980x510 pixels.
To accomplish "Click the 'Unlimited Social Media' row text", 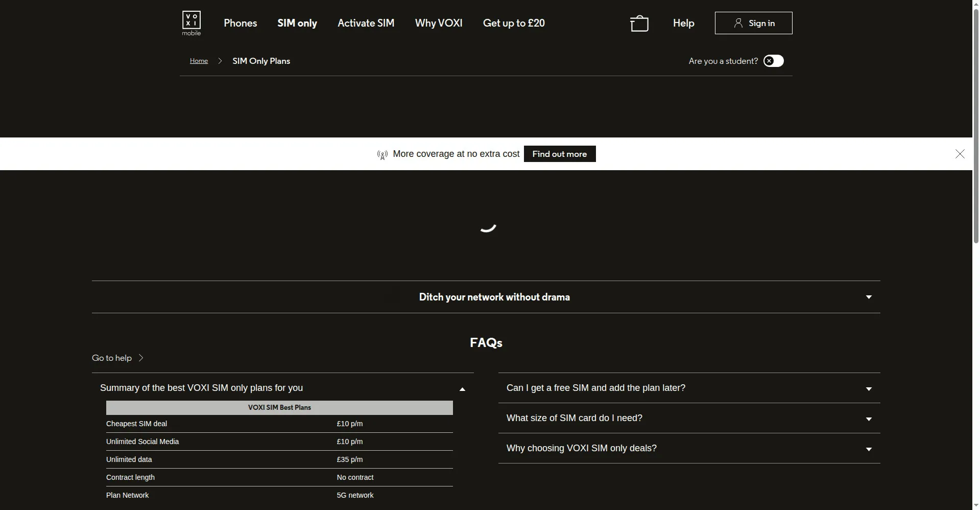I will pos(142,442).
